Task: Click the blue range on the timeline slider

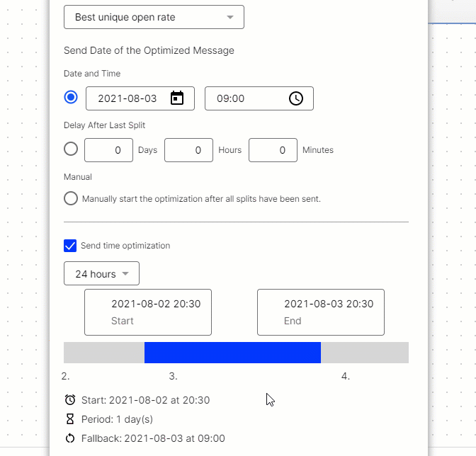Action: pyautogui.click(x=232, y=353)
